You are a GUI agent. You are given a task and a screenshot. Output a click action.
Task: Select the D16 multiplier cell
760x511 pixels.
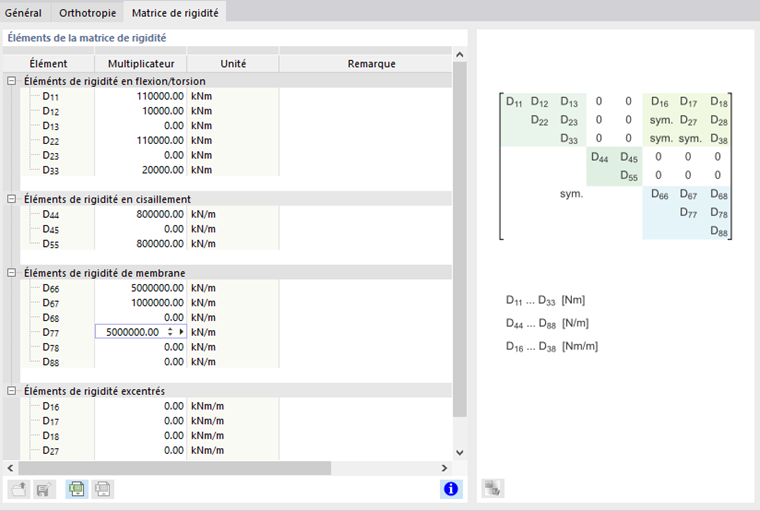[x=141, y=406]
